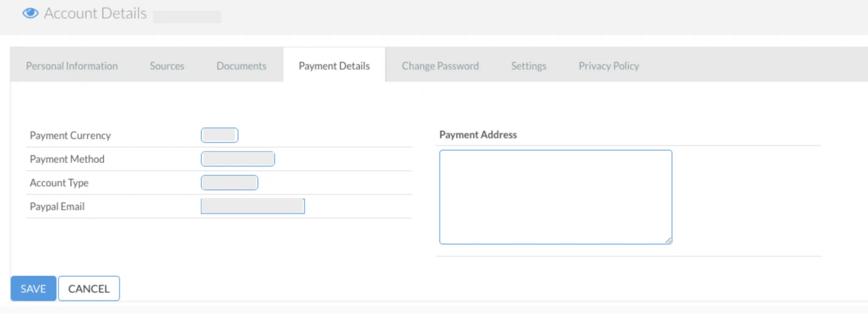
Task: Save the payment details
Action: [x=33, y=289]
